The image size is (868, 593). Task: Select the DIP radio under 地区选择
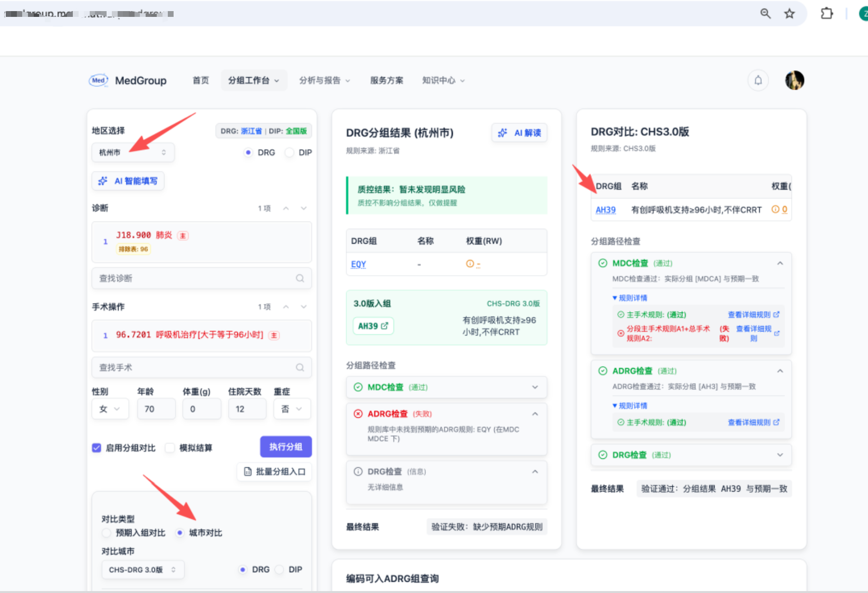tap(289, 152)
